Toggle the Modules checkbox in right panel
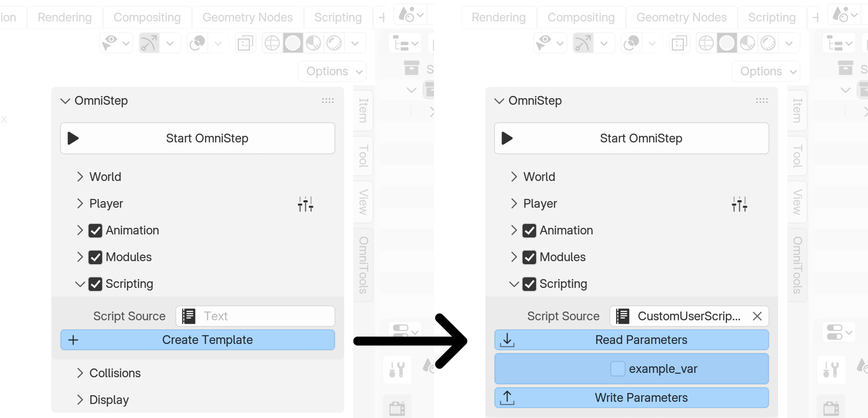The image size is (868, 418). pos(530,257)
